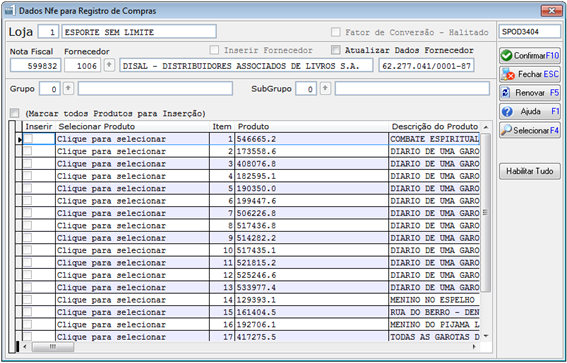
Task: Click the SubGrupo lookup arrow icon
Action: point(325,89)
